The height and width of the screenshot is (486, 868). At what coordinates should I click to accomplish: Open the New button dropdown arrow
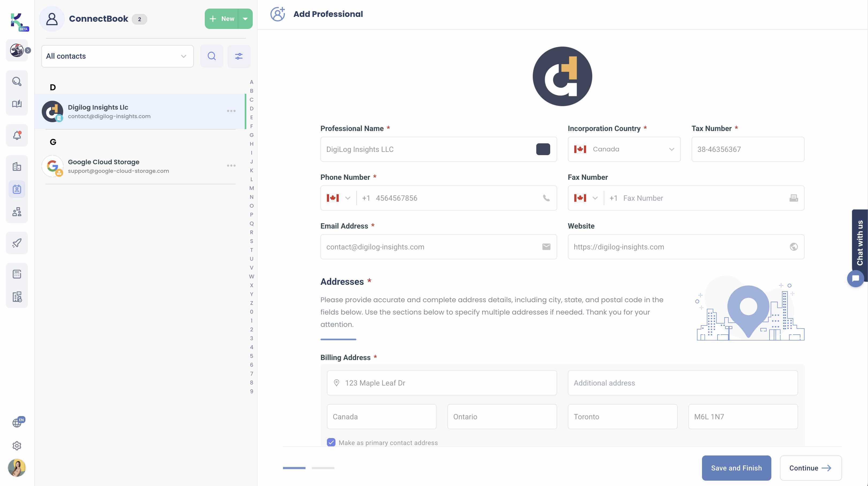point(246,18)
